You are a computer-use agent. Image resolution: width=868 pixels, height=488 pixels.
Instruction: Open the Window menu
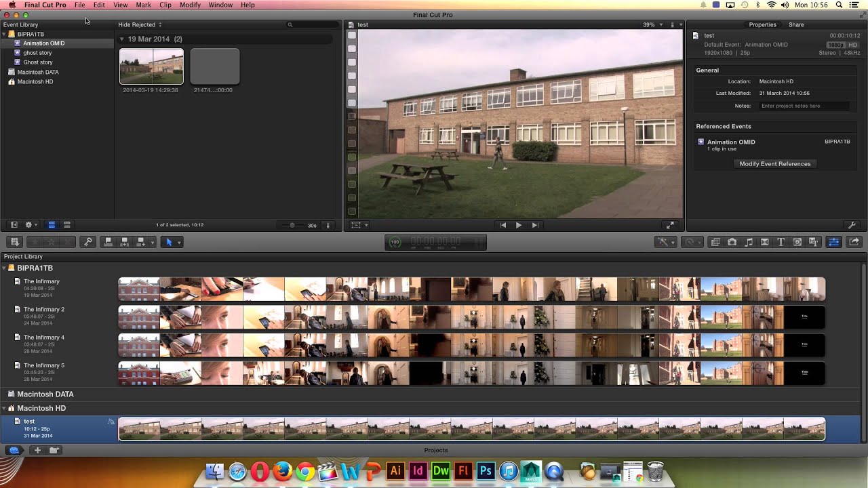(220, 5)
